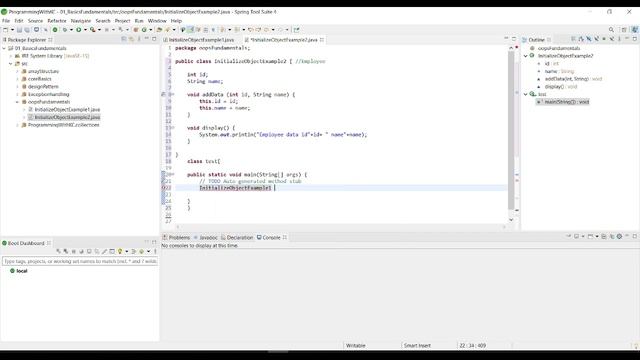Click the Save All icon in toolbar

27,30
